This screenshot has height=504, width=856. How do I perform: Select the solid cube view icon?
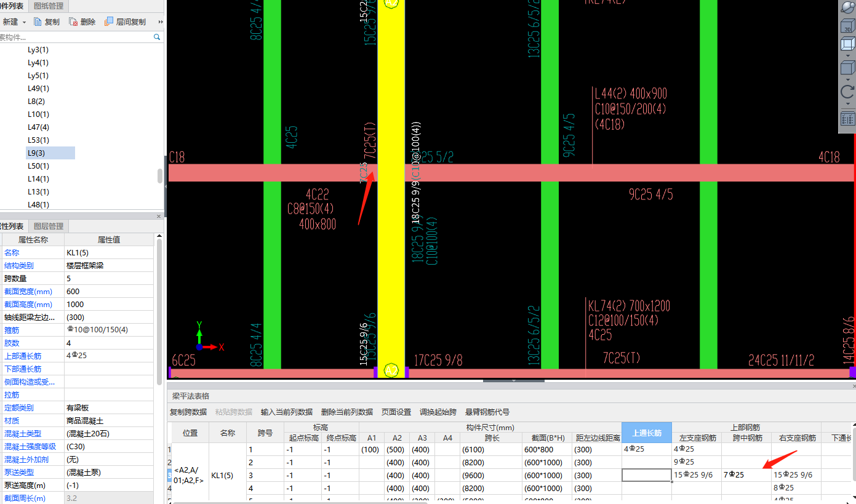(x=847, y=67)
